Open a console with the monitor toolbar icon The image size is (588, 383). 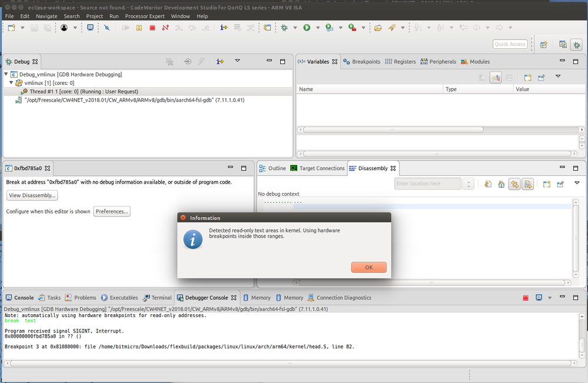(91, 28)
